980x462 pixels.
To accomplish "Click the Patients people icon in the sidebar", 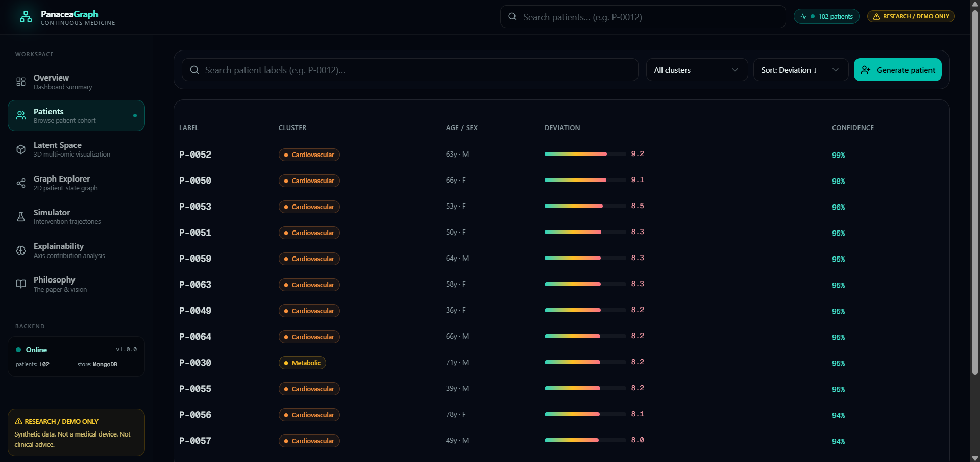I will (x=21, y=115).
